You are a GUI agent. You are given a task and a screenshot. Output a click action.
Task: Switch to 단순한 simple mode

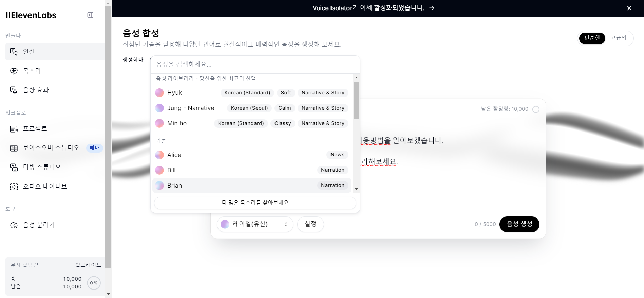pos(592,38)
